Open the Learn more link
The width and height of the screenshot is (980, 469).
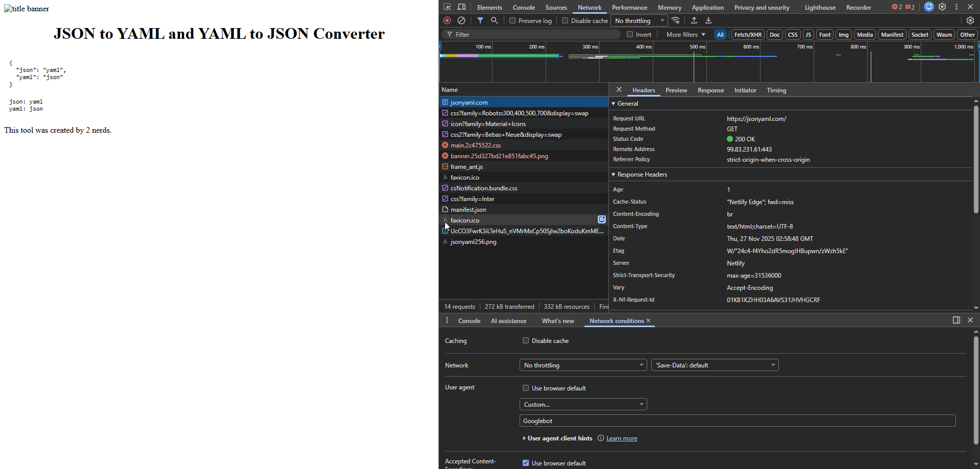coord(622,438)
